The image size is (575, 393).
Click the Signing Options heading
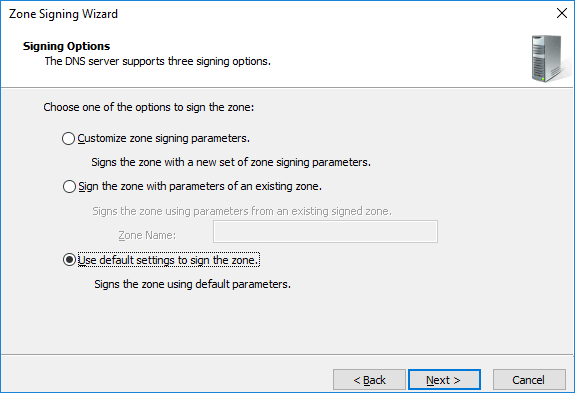pyautogui.click(x=66, y=46)
